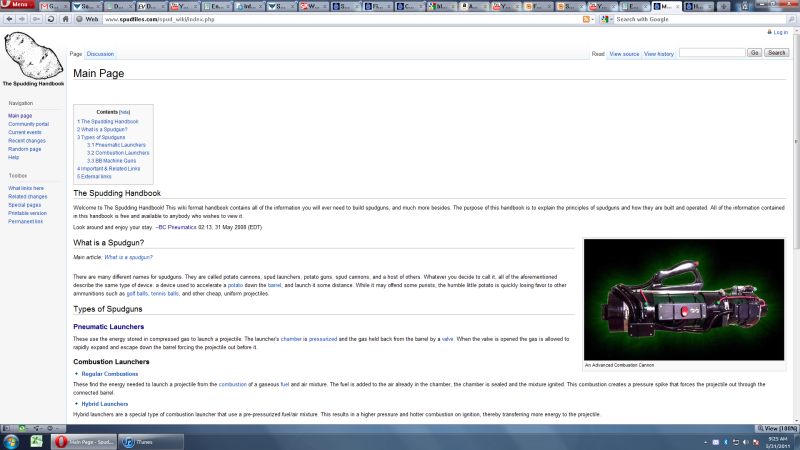This screenshot has height=450, width=800.
Task: Open the Windows Start button
Action: 11,441
